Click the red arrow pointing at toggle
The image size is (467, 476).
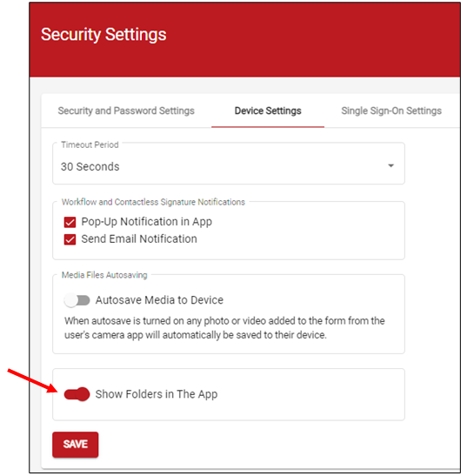coord(33,380)
